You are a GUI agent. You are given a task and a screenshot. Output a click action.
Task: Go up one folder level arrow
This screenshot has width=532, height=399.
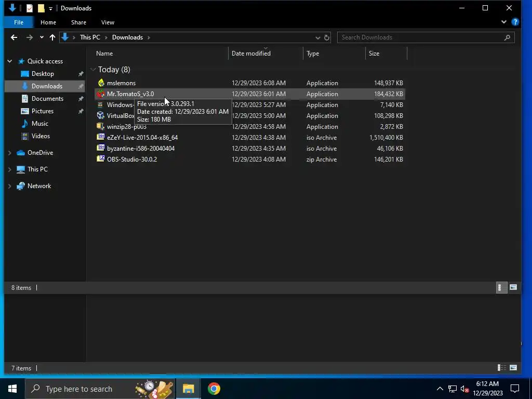pyautogui.click(x=52, y=37)
